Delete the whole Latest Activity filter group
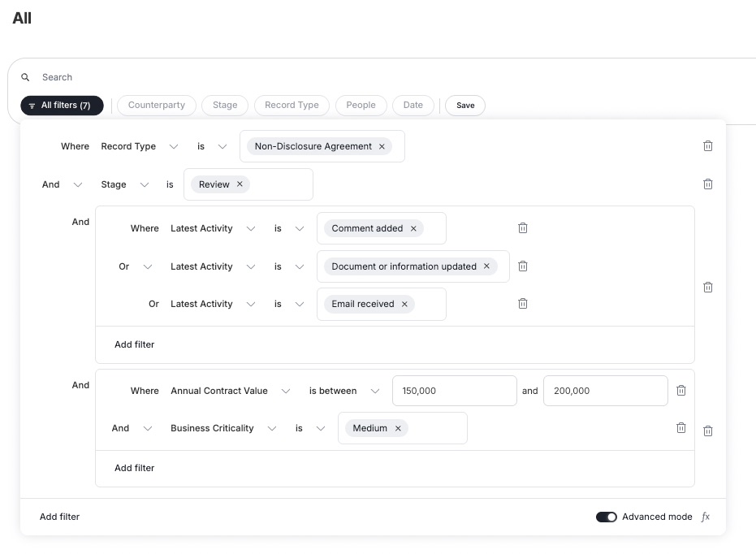Screen dimensions: 756x554 pyautogui.click(x=707, y=288)
